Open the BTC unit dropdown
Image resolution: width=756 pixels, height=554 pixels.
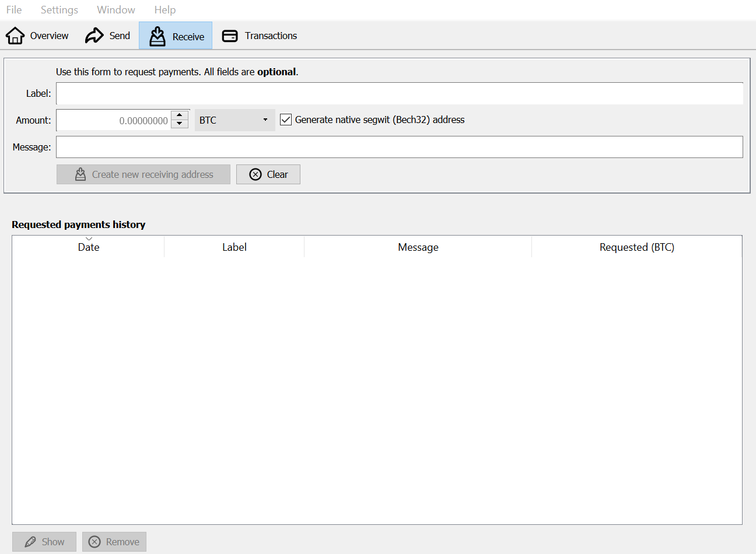[235, 120]
